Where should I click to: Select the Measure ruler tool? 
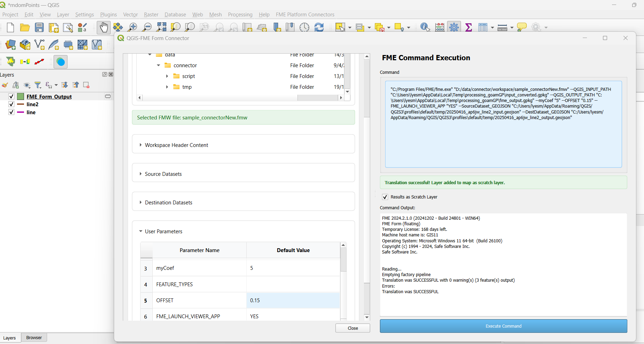click(x=502, y=28)
